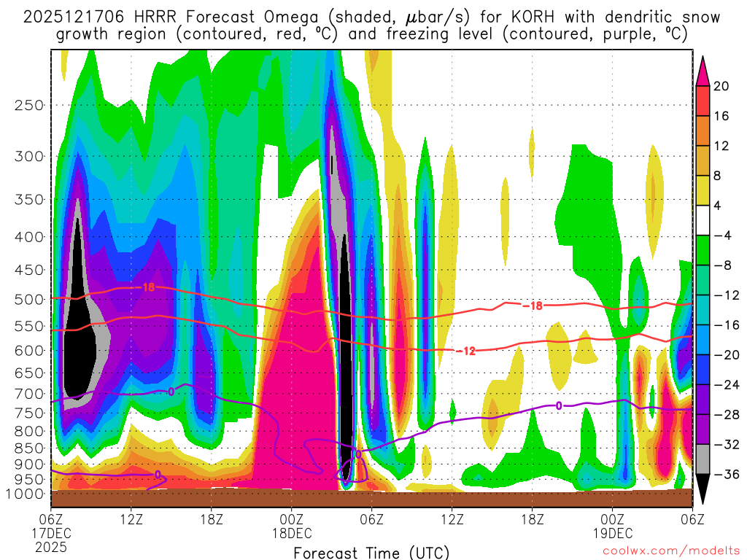Screen dimensions: 747x560
Task: Click the coolwx.com/modelts link text
Action: (x=671, y=551)
